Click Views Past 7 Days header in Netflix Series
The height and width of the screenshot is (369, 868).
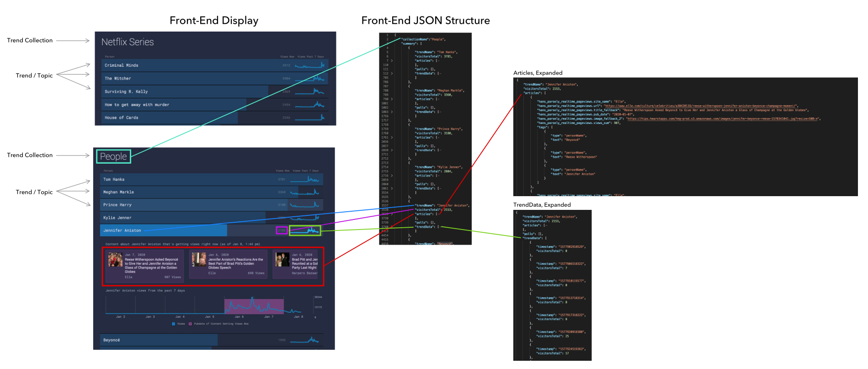(310, 57)
